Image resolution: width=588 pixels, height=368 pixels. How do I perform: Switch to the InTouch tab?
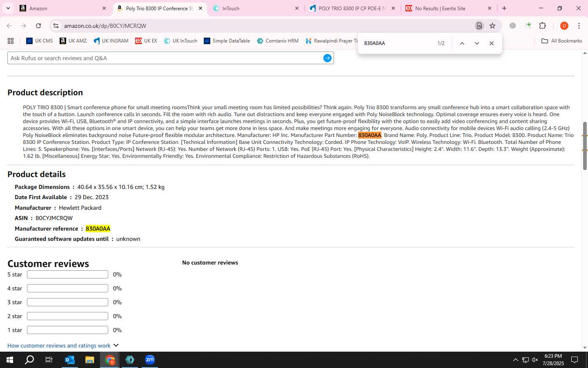256,8
